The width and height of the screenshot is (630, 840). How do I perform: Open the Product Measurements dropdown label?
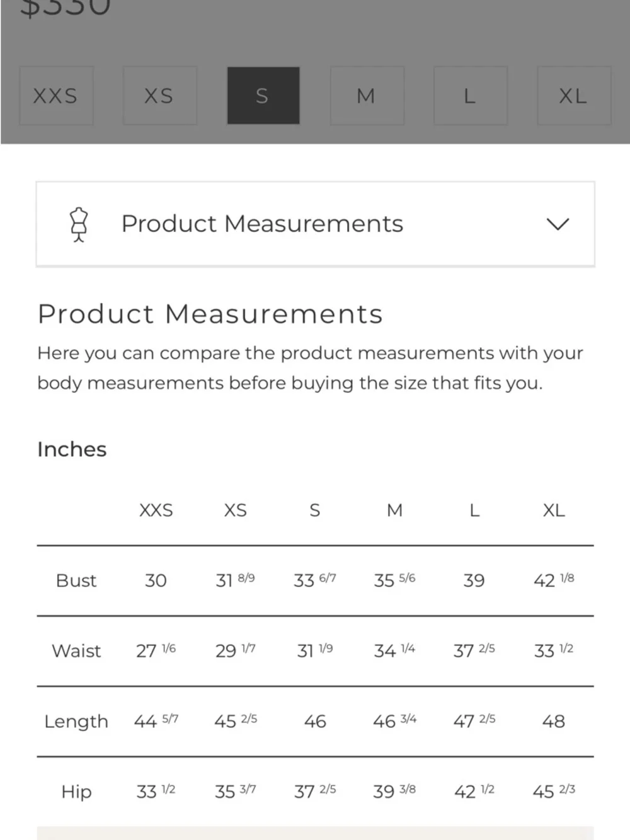click(262, 224)
